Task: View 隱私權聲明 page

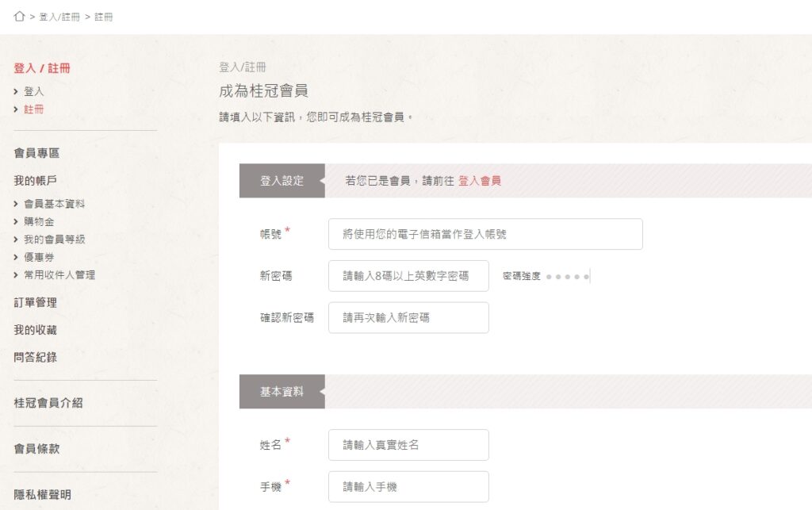Action: point(42,494)
